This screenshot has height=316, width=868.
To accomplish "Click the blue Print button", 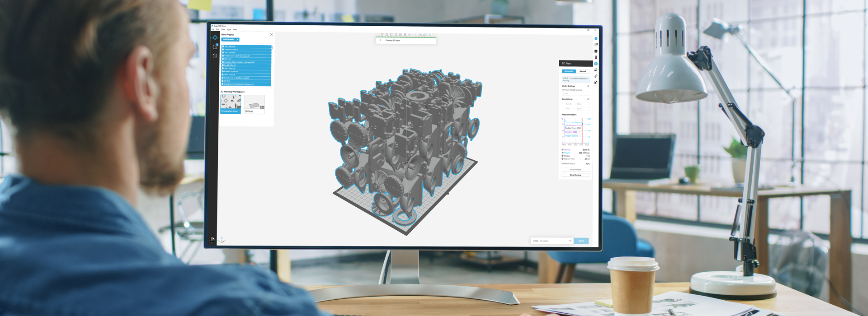I will (581, 241).
